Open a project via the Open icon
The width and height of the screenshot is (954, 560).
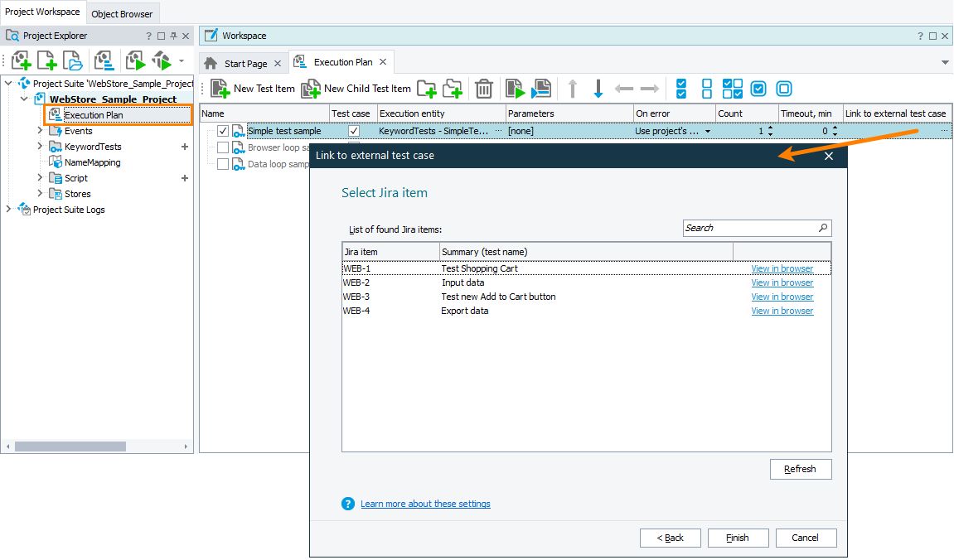tap(72, 60)
